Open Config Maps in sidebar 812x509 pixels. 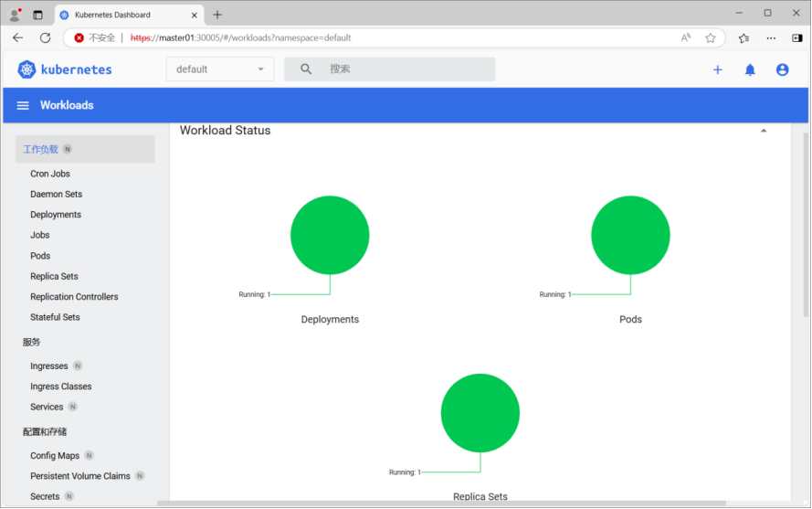55,456
